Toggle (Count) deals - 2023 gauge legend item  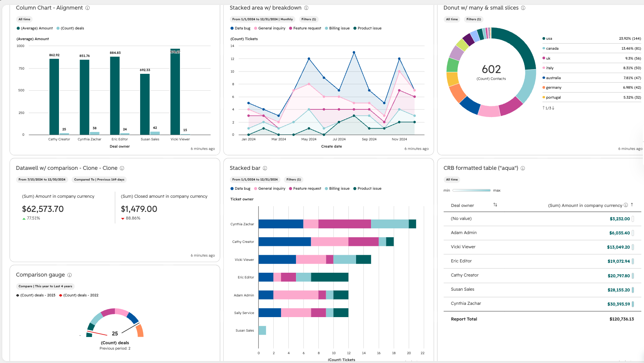(x=36, y=295)
